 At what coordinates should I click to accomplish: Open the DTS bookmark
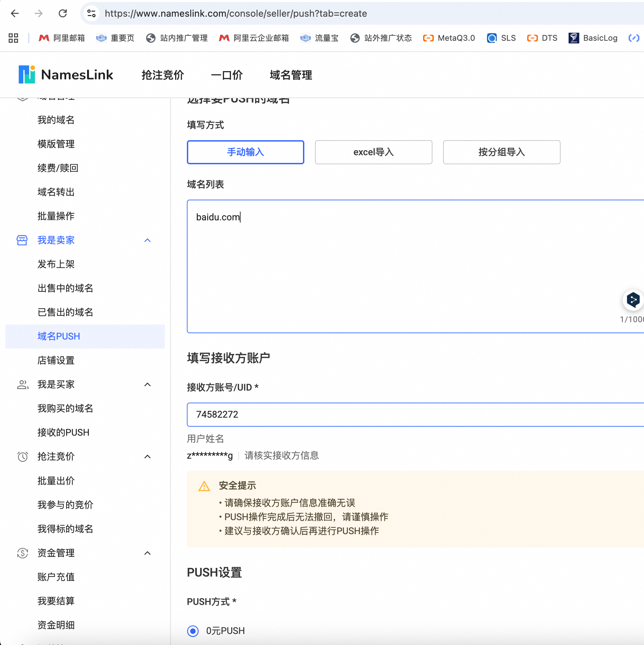(542, 38)
